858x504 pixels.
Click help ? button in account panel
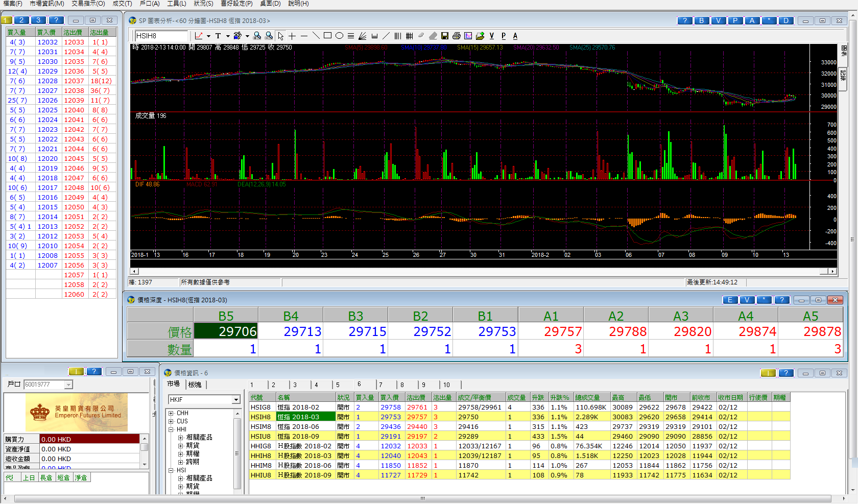click(94, 371)
